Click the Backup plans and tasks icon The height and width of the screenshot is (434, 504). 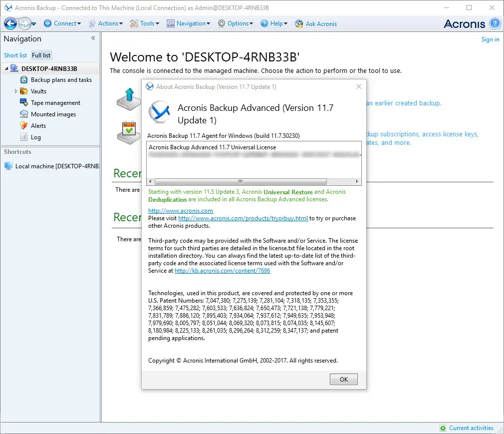[x=24, y=79]
